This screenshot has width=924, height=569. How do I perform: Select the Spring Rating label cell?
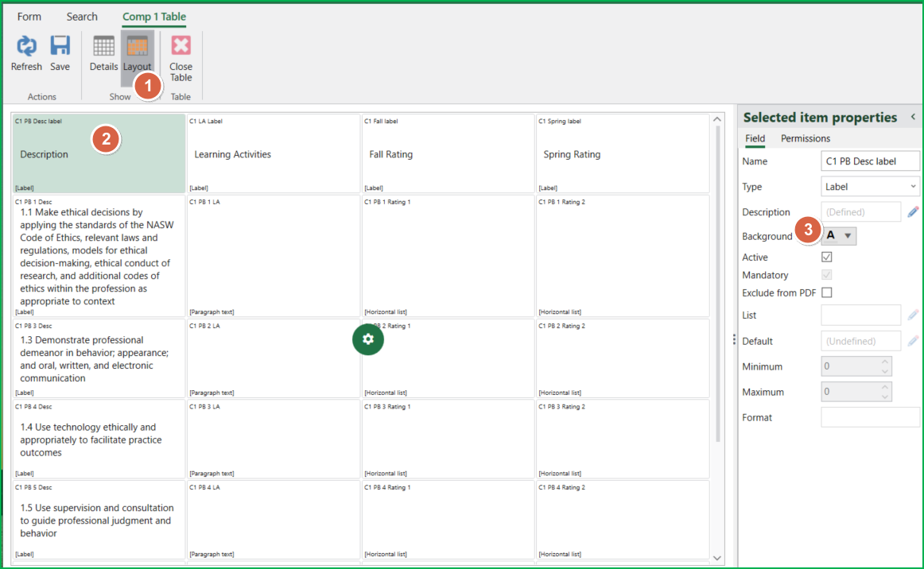coord(623,153)
